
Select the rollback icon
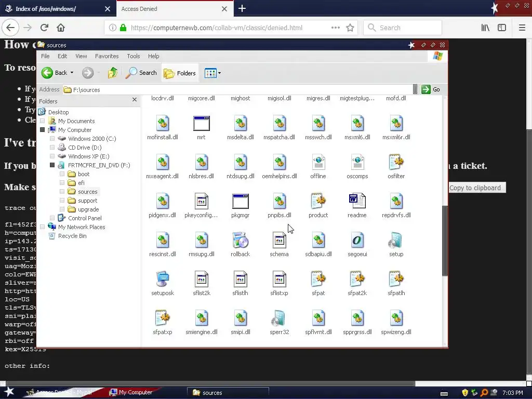click(x=240, y=240)
